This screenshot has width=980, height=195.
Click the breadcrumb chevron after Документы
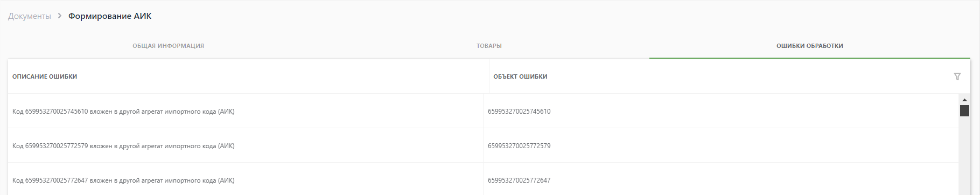[x=60, y=16]
